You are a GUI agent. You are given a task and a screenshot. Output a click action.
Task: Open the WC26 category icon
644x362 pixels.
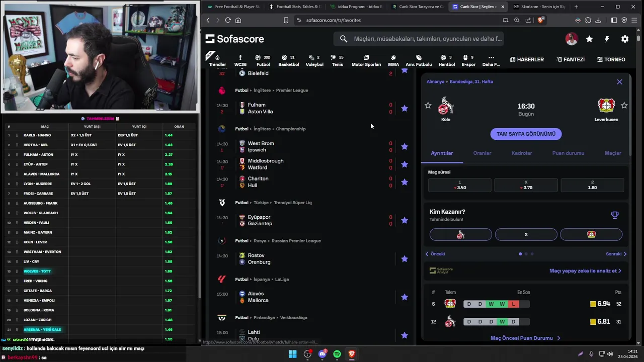pos(240,60)
